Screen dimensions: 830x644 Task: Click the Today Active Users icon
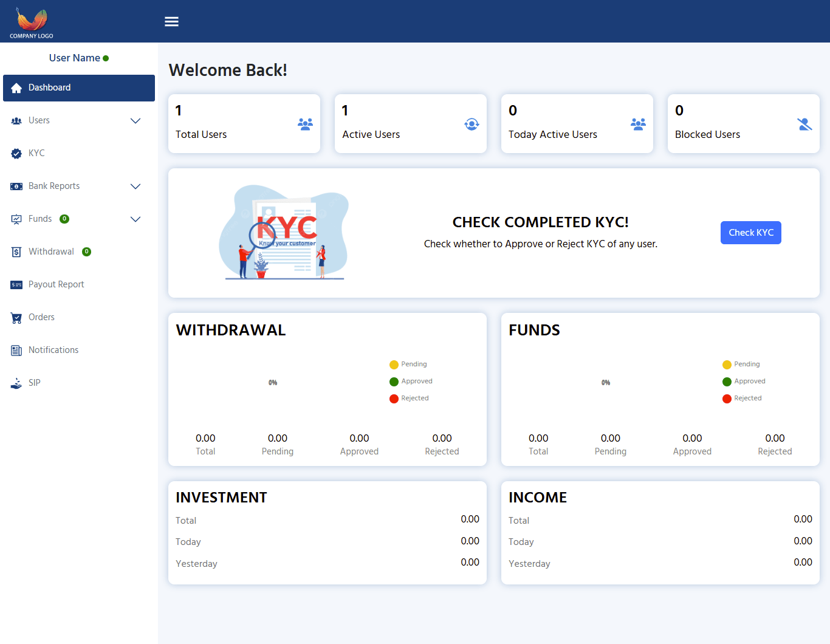[x=638, y=125]
